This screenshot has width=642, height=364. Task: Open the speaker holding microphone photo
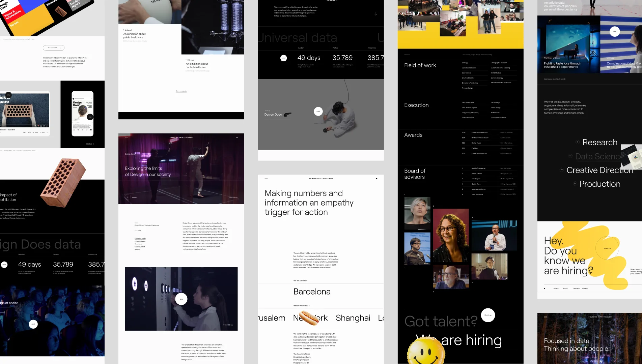[494, 236]
